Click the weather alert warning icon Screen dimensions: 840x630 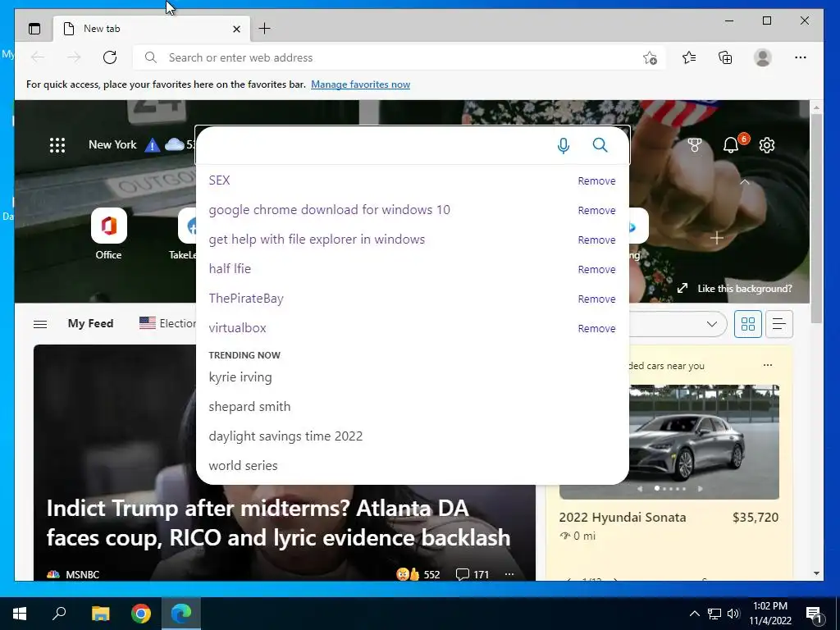click(x=153, y=145)
